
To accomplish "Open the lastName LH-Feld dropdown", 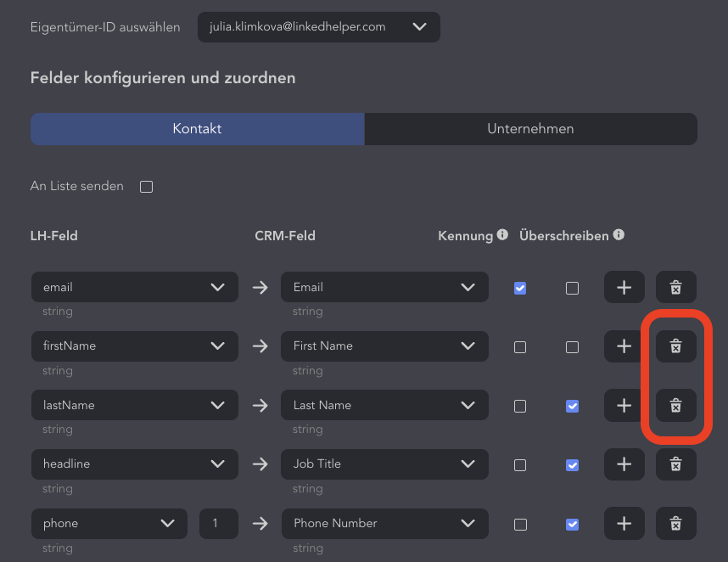I will pos(135,405).
